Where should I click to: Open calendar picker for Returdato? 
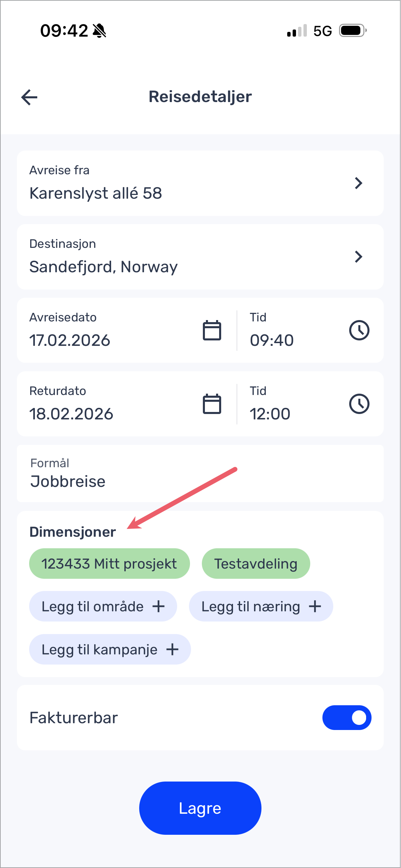[x=212, y=404]
